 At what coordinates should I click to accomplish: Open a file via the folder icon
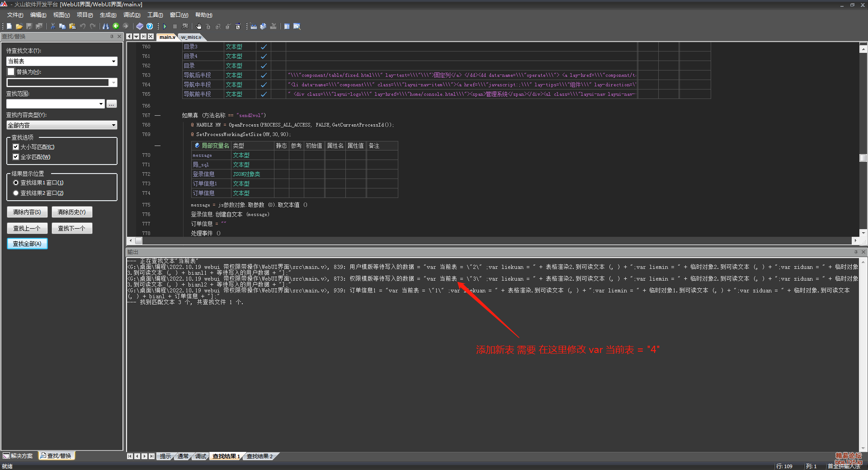tap(19, 26)
